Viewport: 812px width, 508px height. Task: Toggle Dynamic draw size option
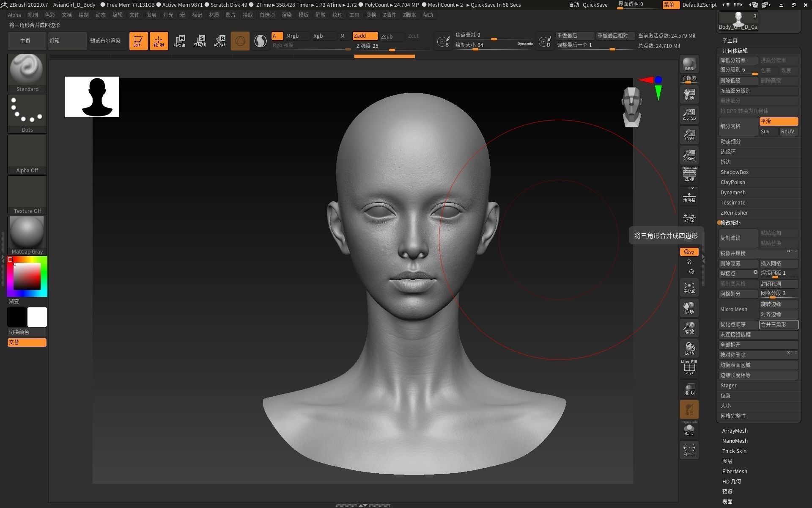pos(525,44)
